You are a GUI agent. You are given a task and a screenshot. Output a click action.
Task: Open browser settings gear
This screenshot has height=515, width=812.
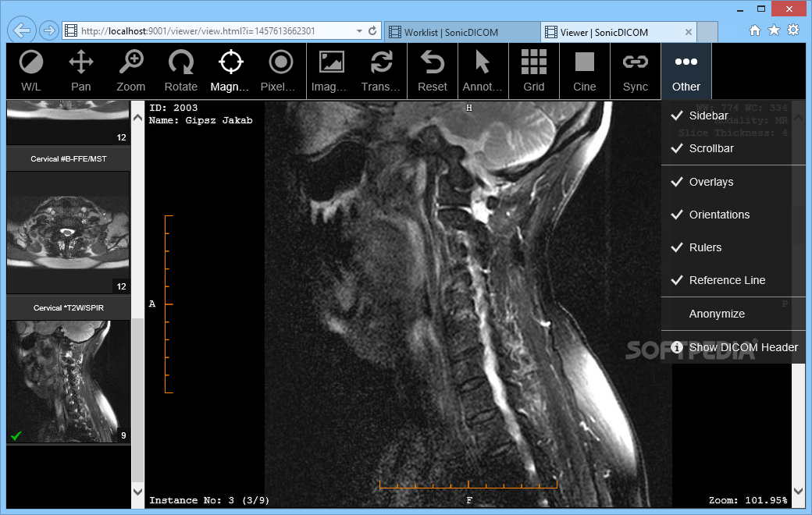pyautogui.click(x=793, y=30)
